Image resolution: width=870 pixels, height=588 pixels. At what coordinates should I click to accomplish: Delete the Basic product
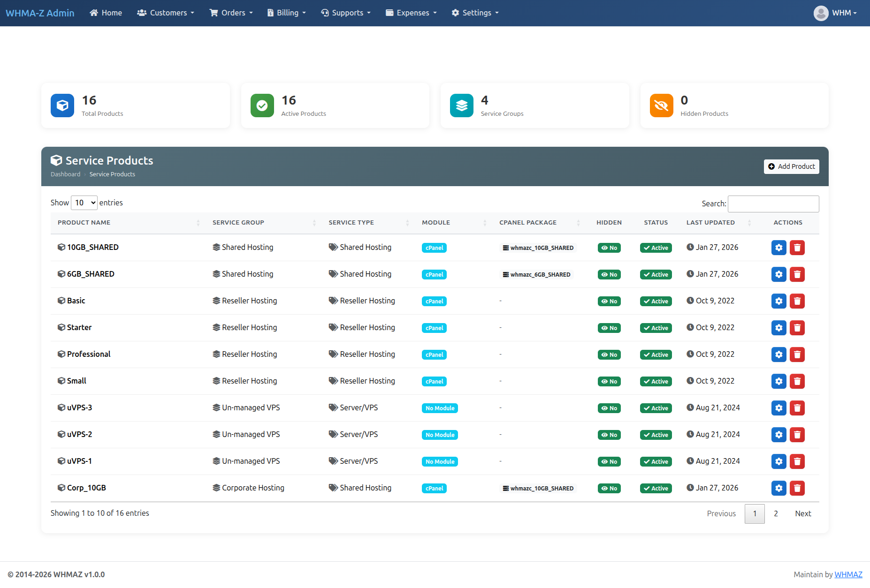797,301
